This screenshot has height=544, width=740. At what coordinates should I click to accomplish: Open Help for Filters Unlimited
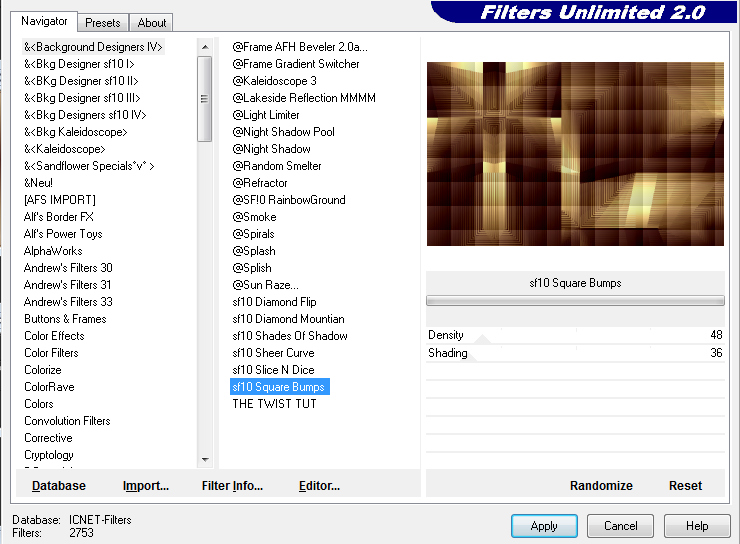coord(697,526)
